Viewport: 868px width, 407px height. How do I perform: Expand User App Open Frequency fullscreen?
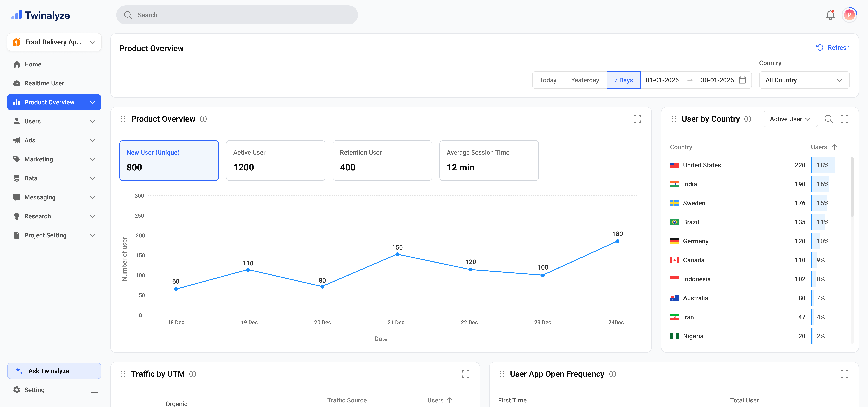(x=844, y=374)
